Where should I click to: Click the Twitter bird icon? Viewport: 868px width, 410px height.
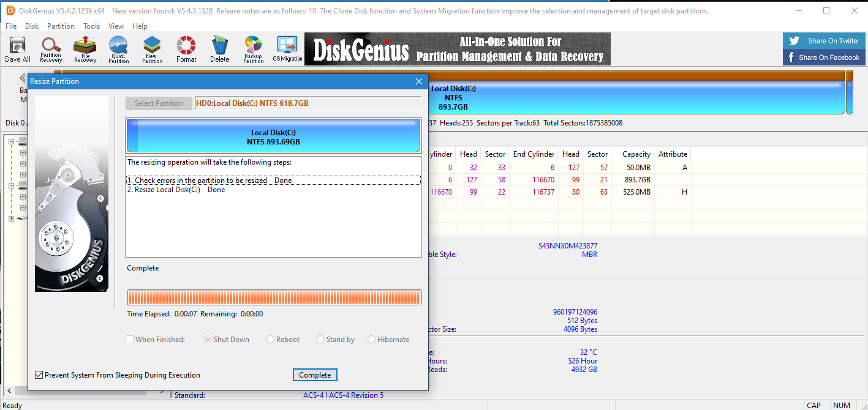click(x=794, y=41)
